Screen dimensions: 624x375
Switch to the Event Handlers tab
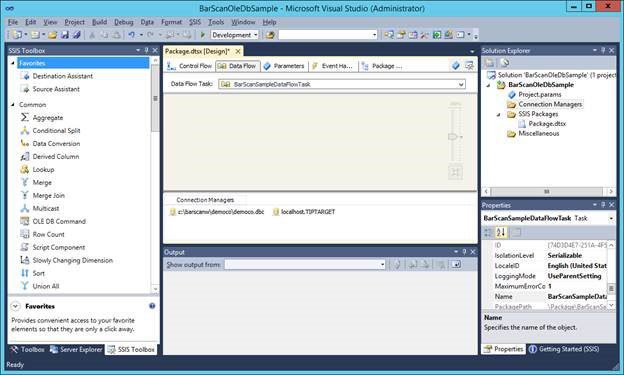pyautogui.click(x=332, y=66)
